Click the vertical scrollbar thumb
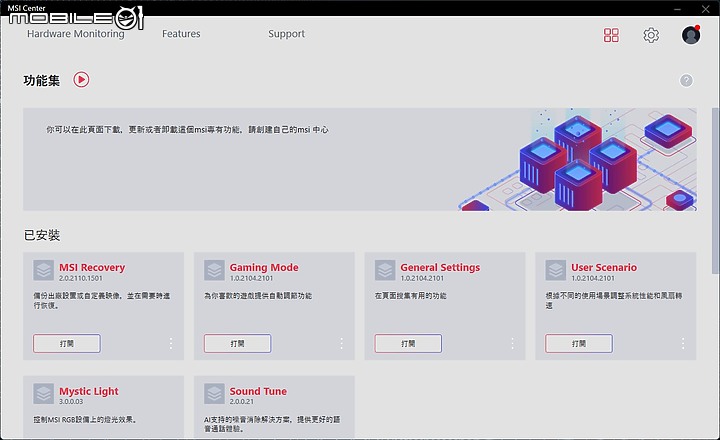The image size is (720, 440). pyautogui.click(x=715, y=191)
